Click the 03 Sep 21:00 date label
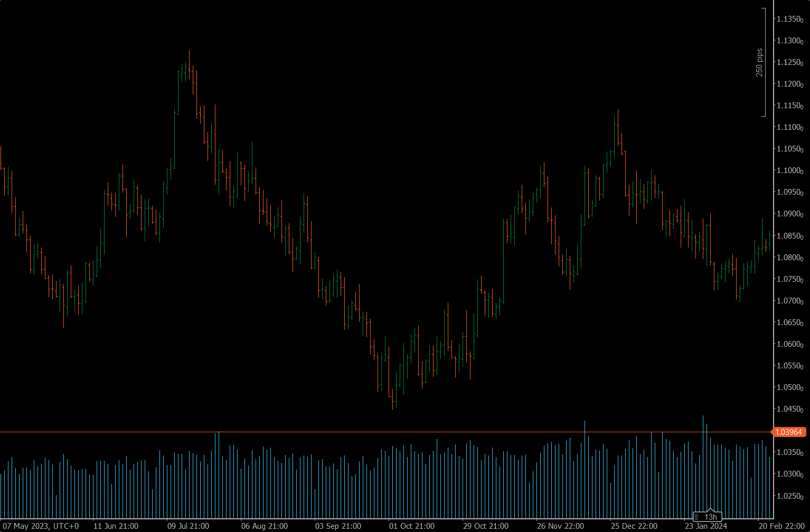 338,526
